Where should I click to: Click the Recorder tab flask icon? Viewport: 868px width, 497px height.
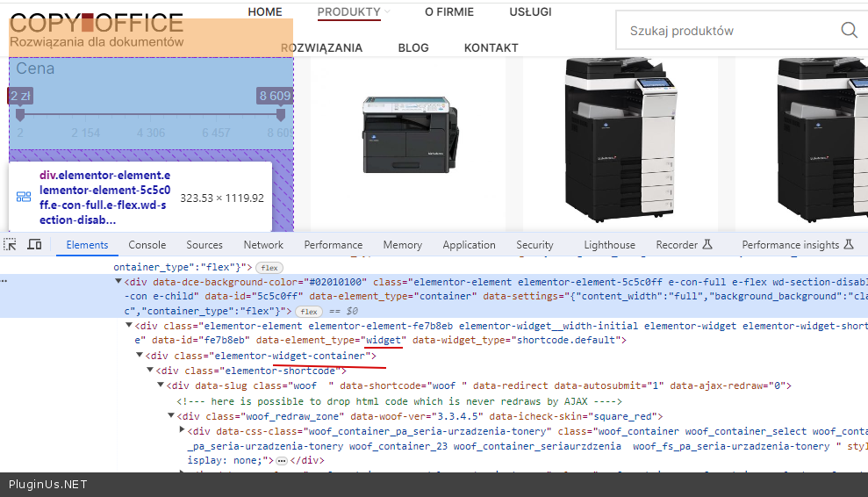click(707, 245)
